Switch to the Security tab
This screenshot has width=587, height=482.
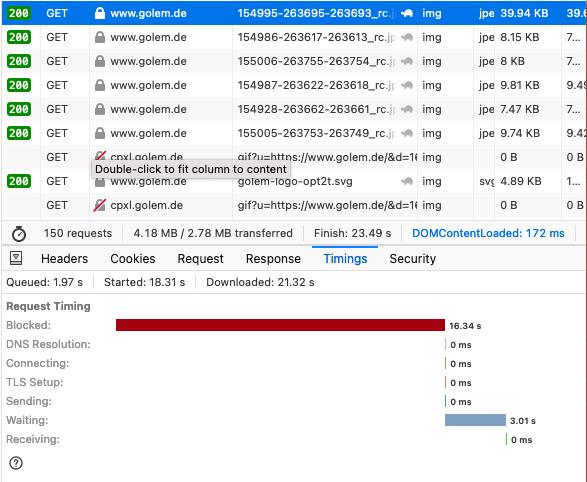(x=413, y=259)
